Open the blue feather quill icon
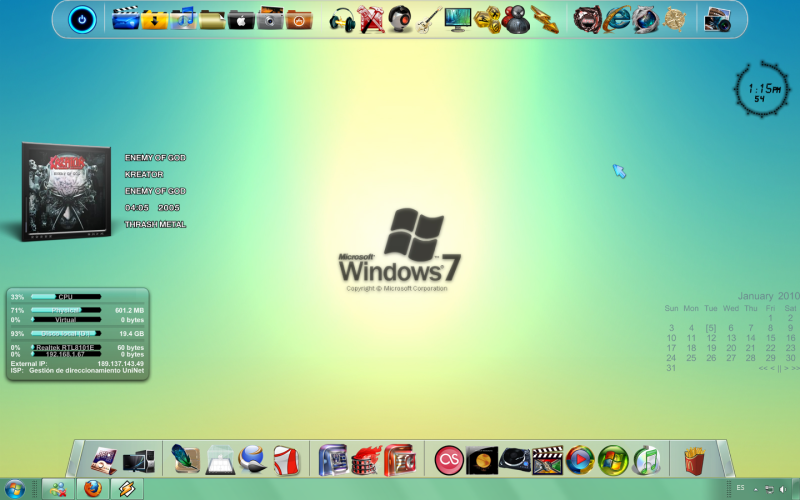 [185, 459]
